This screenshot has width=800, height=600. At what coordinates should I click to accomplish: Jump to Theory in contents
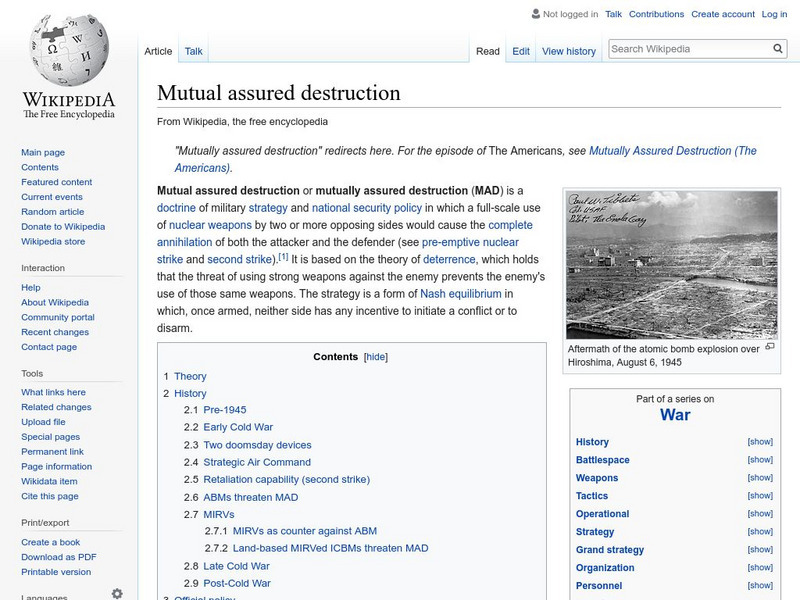pos(190,376)
